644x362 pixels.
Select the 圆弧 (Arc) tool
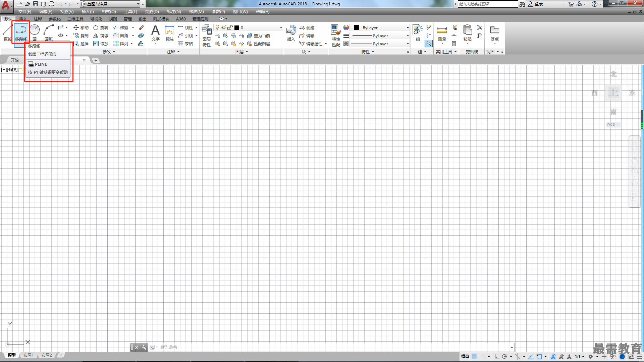(x=49, y=33)
